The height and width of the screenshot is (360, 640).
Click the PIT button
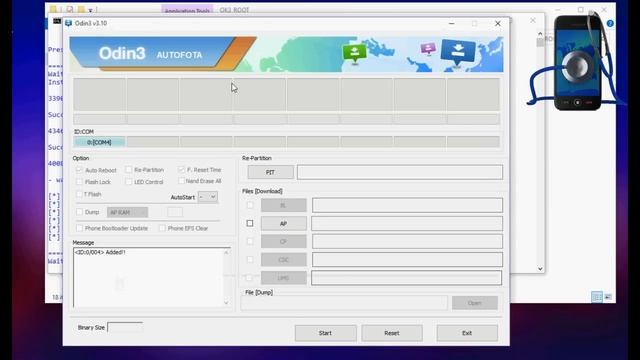[x=270, y=172]
